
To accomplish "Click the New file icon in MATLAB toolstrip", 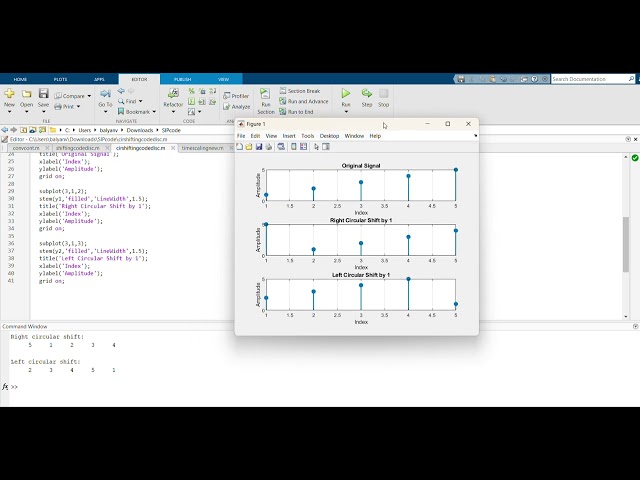I will tap(9, 94).
